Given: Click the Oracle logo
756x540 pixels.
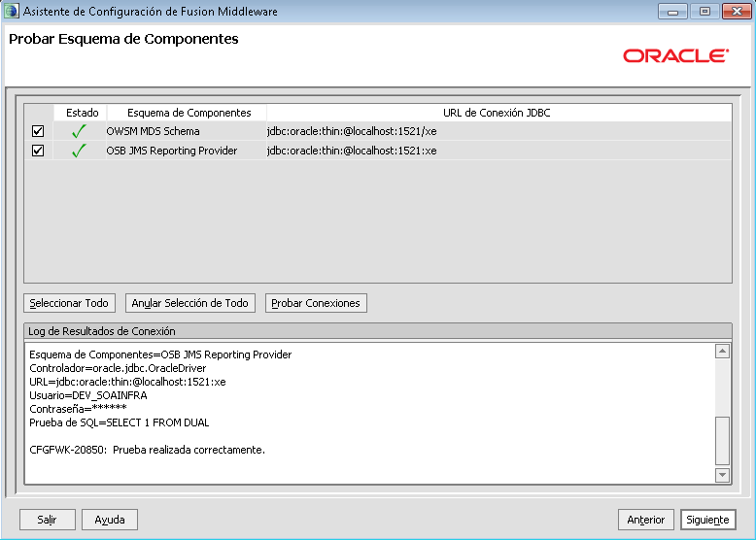Looking at the screenshot, I should click(x=676, y=56).
